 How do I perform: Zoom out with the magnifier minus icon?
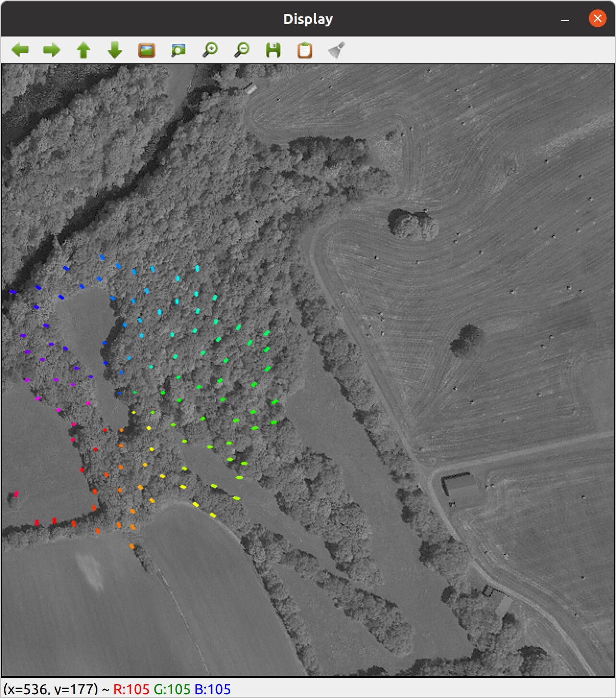[242, 50]
